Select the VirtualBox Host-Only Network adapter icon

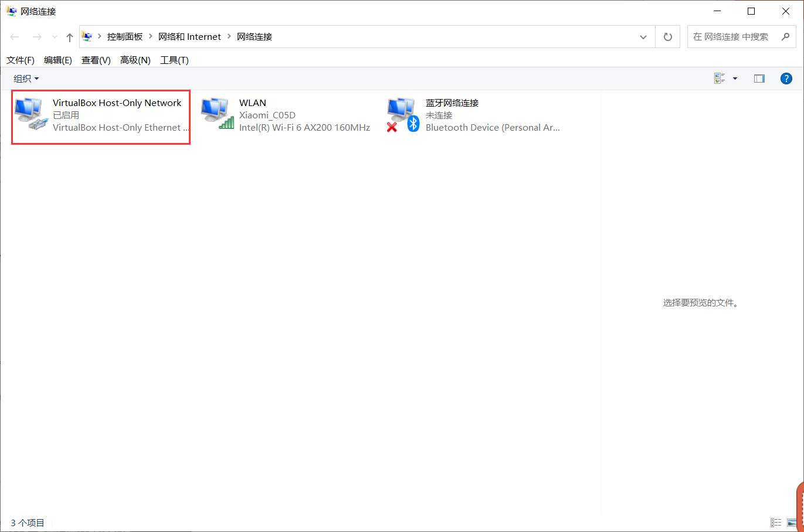pos(31,114)
